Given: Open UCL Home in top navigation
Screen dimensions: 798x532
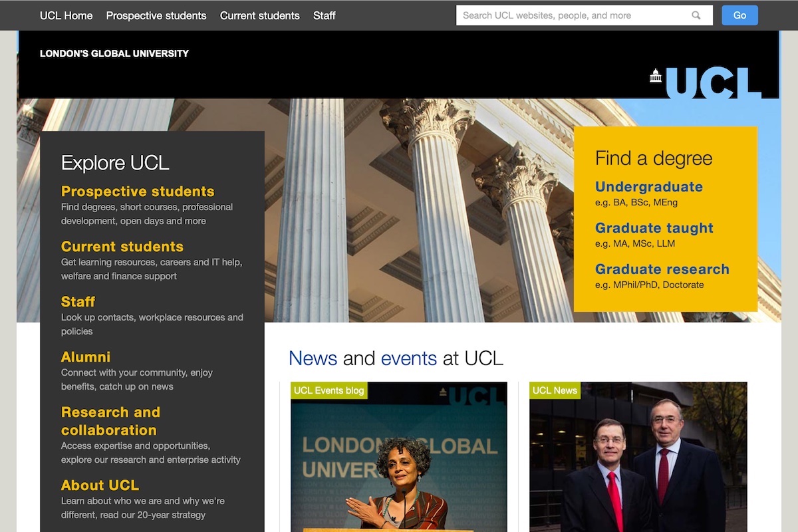Looking at the screenshot, I should click(66, 15).
